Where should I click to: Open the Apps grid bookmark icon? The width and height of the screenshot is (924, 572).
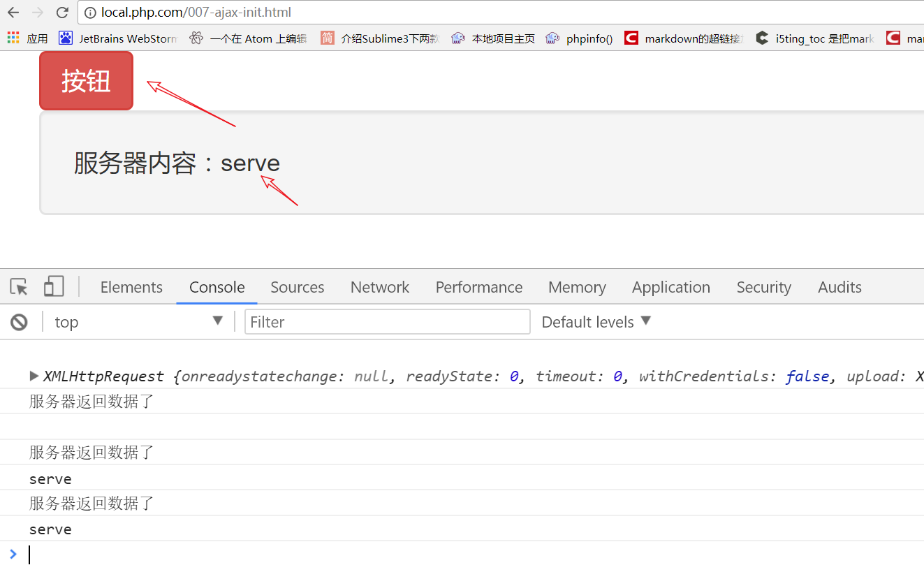13,38
